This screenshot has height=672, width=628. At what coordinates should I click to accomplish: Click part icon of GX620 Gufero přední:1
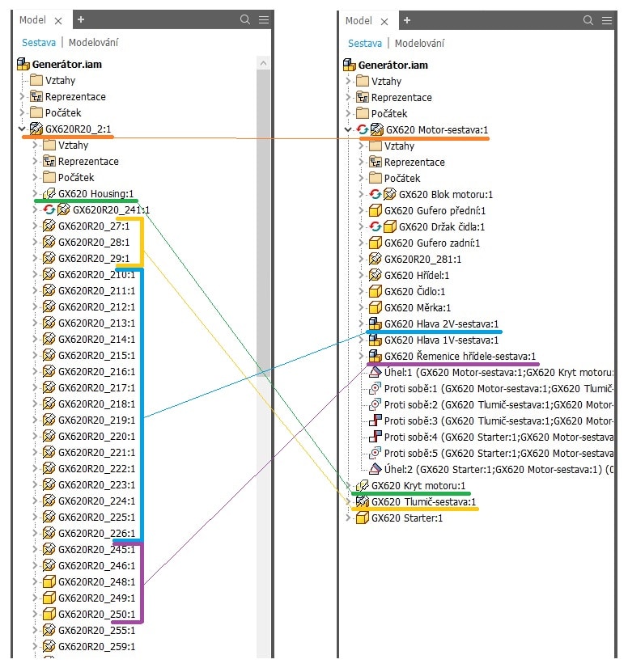pos(376,210)
